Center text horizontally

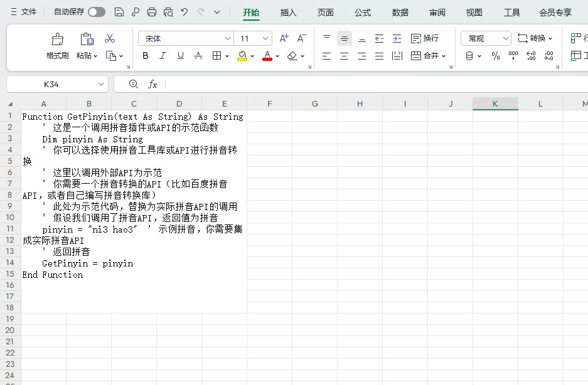[345, 56]
